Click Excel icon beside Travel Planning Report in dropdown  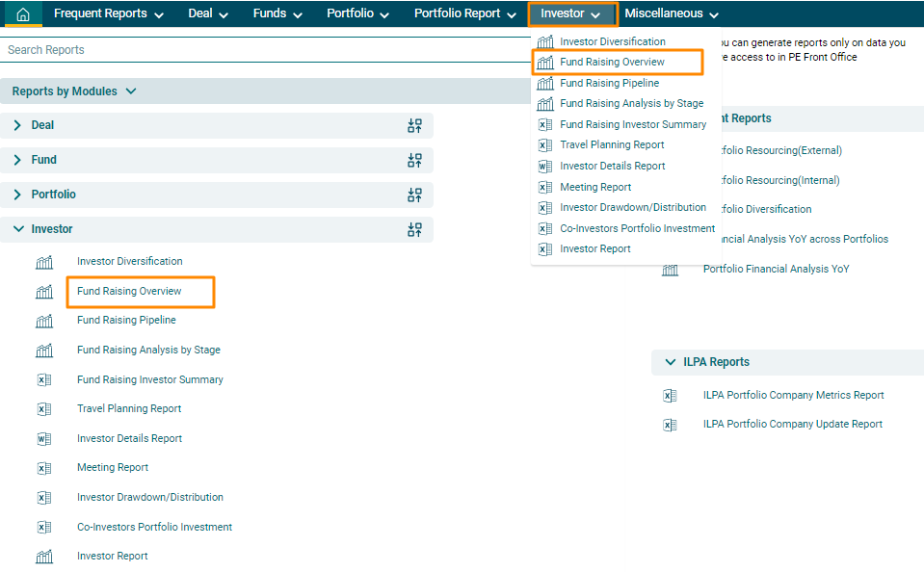click(x=544, y=145)
